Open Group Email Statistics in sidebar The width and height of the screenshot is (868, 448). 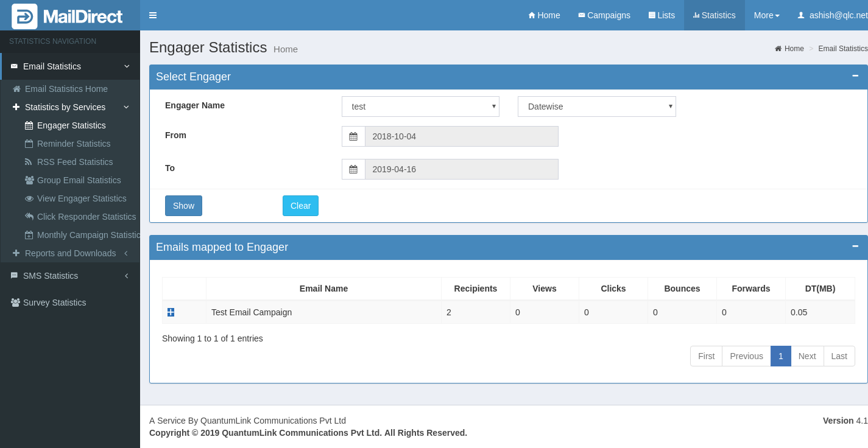point(79,180)
